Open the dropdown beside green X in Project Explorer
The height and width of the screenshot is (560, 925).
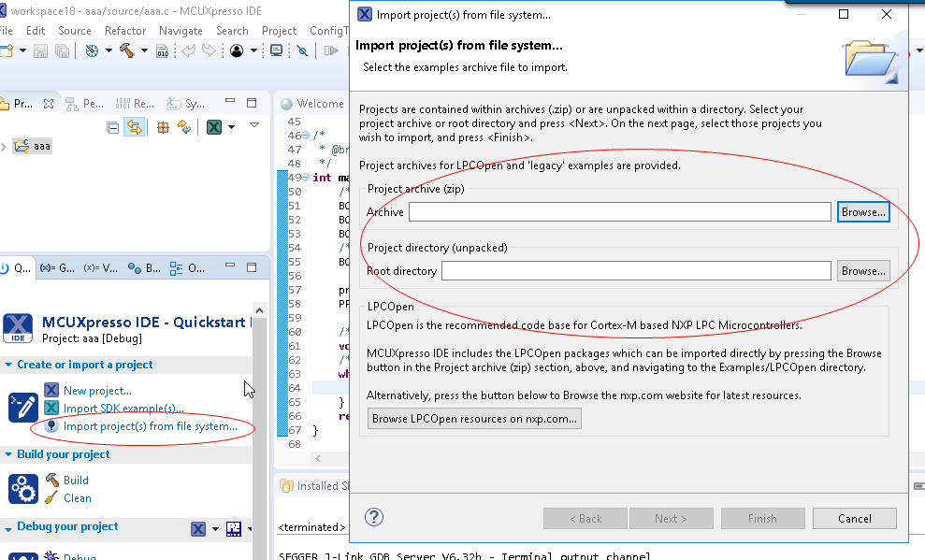click(x=231, y=127)
